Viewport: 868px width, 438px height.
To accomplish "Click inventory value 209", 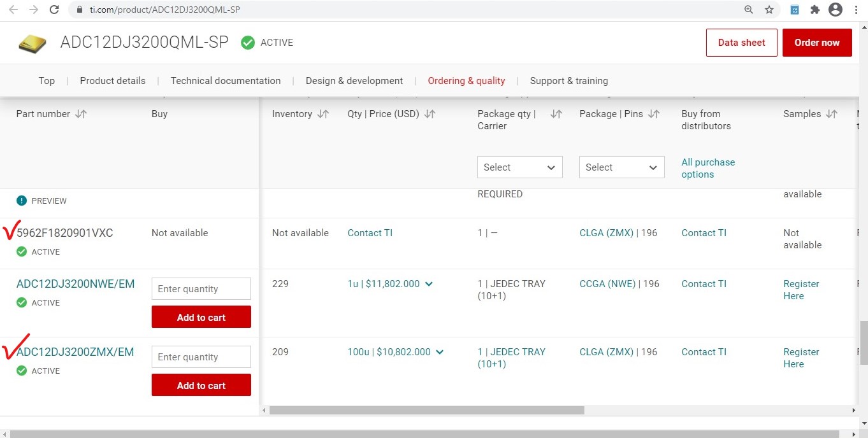I will 280,352.
